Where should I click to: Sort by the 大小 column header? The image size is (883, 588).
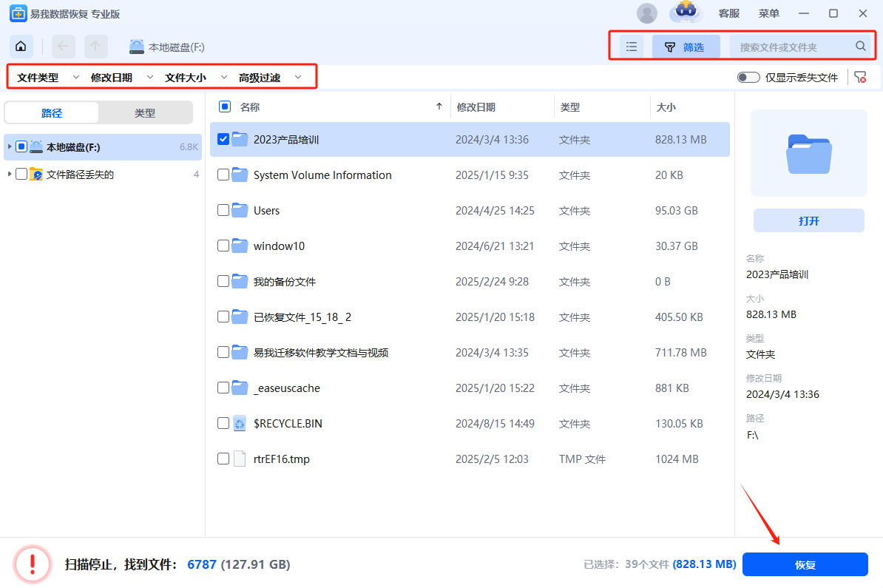666,107
